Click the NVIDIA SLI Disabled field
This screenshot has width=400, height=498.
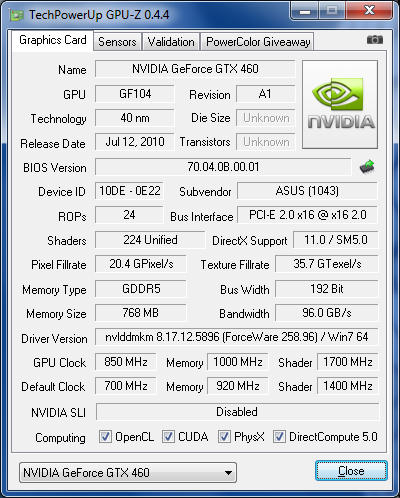[x=237, y=412]
